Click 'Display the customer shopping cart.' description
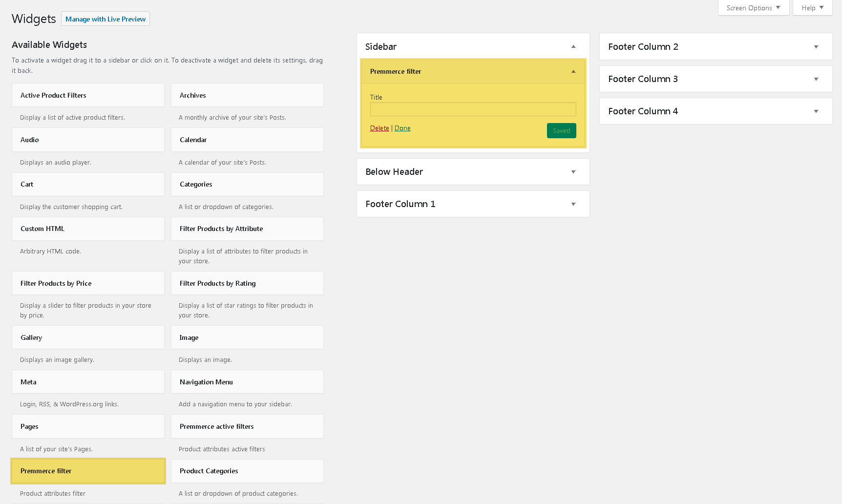 (x=71, y=207)
